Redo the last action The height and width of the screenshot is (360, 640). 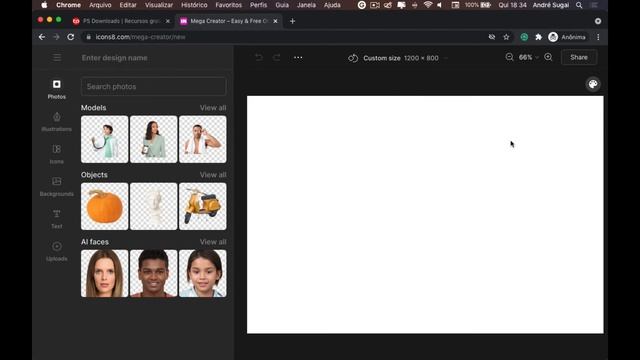pyautogui.click(x=277, y=58)
